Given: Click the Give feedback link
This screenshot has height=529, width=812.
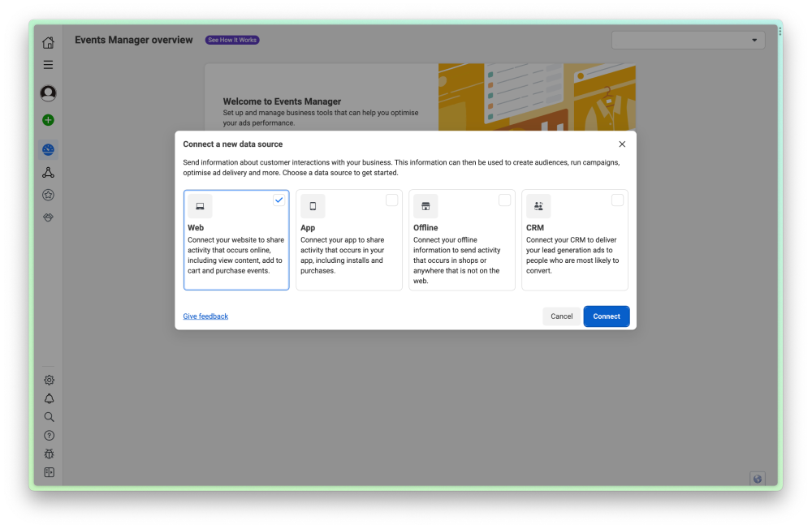Looking at the screenshot, I should point(205,316).
